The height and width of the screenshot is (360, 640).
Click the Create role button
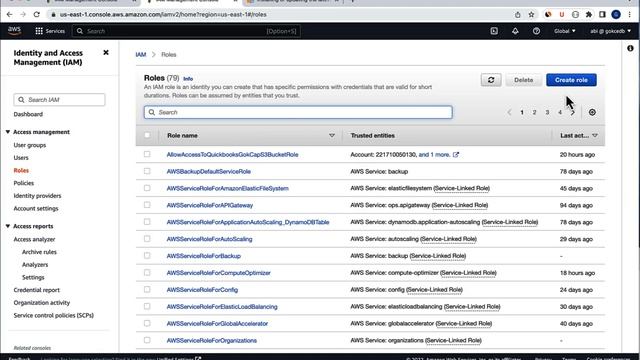click(571, 80)
